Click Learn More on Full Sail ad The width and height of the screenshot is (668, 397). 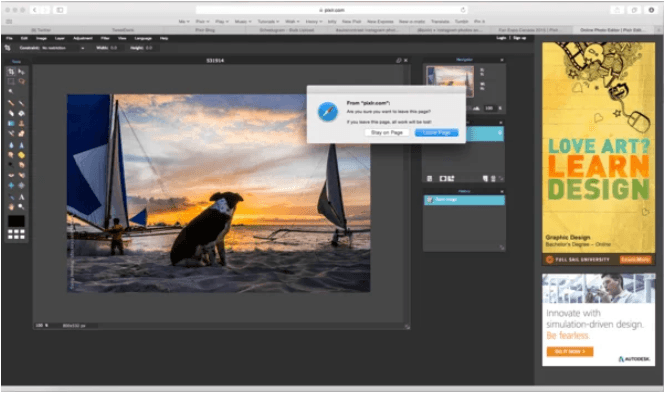(635, 259)
